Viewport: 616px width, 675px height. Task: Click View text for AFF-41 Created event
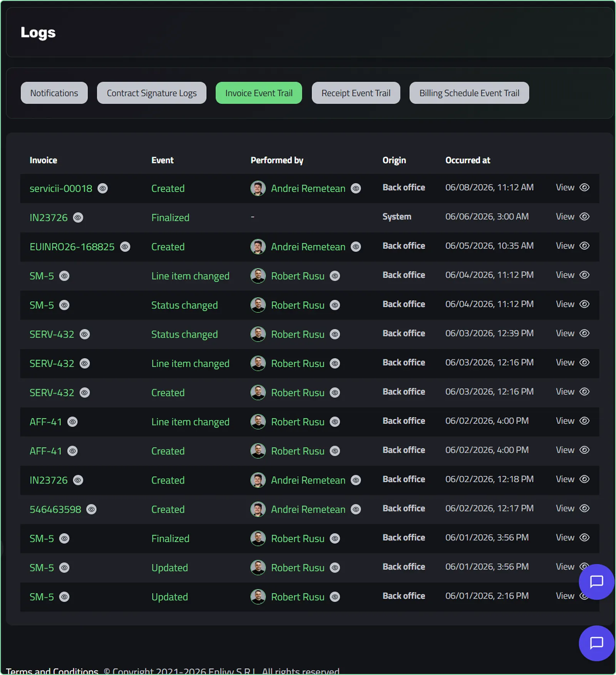coord(565,450)
